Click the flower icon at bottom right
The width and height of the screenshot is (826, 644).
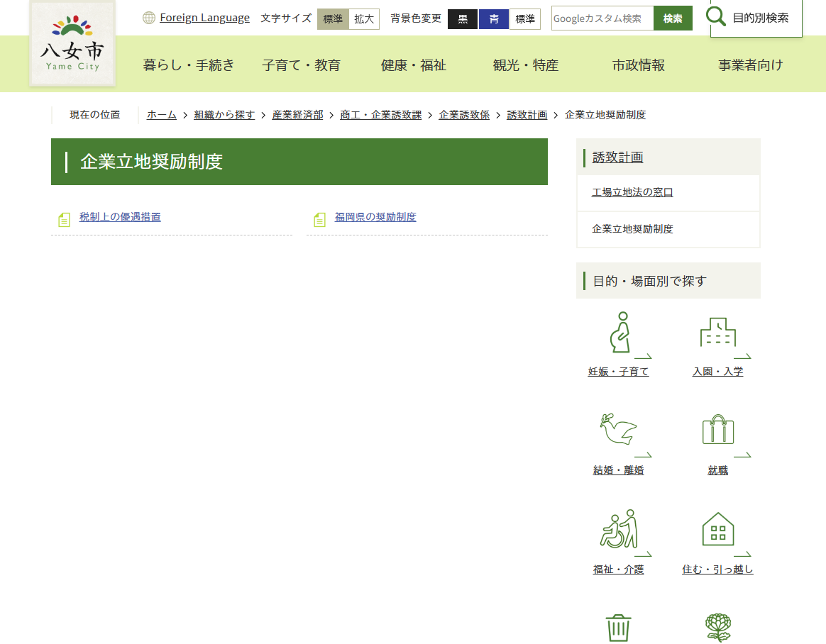point(717,628)
